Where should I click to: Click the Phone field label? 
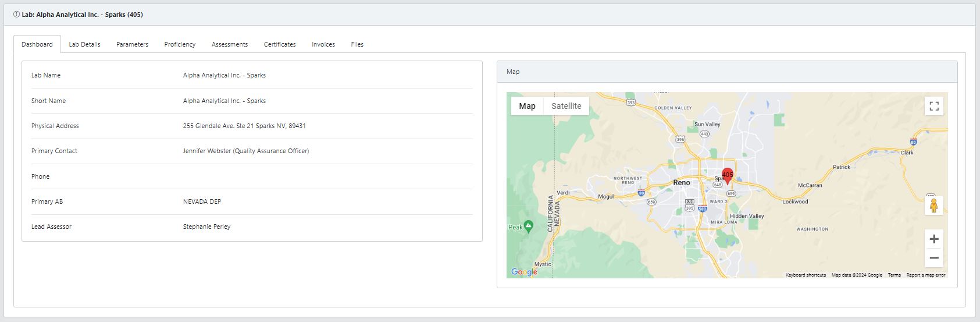point(40,176)
